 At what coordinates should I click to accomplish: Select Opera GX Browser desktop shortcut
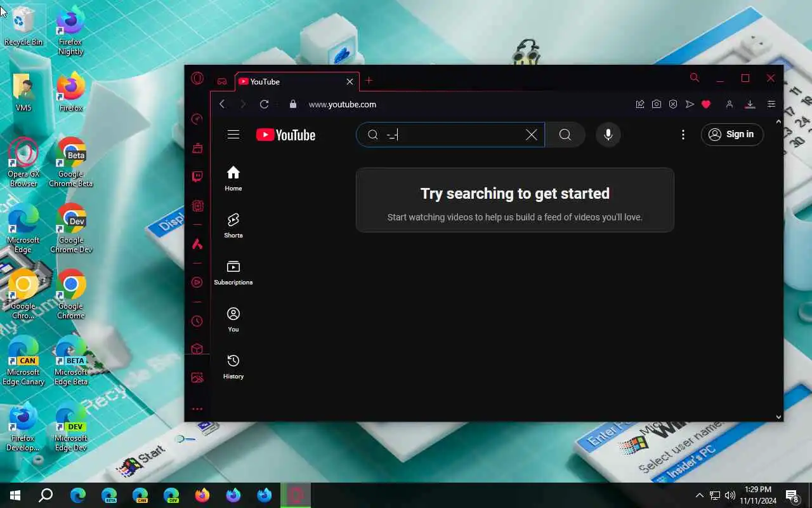pyautogui.click(x=23, y=163)
